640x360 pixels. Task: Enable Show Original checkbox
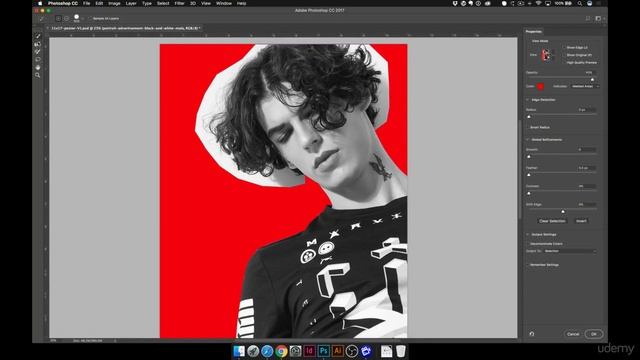564,55
